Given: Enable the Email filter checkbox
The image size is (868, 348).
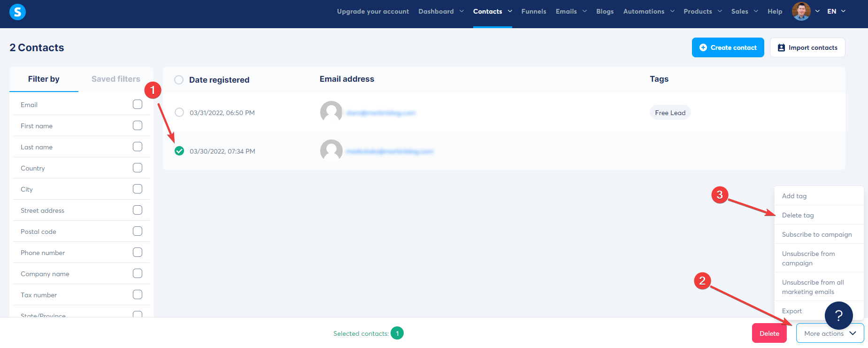Looking at the screenshot, I should [x=137, y=104].
